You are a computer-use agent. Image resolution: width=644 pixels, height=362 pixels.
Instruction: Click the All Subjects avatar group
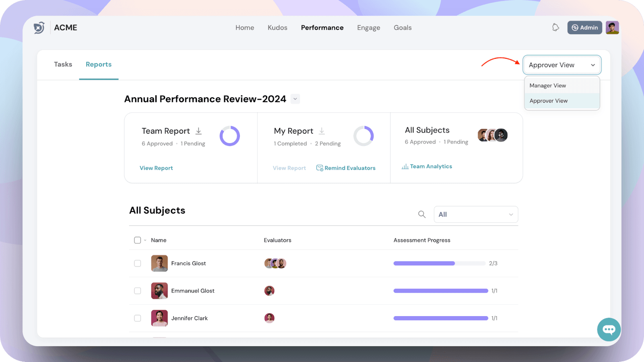coord(492,135)
